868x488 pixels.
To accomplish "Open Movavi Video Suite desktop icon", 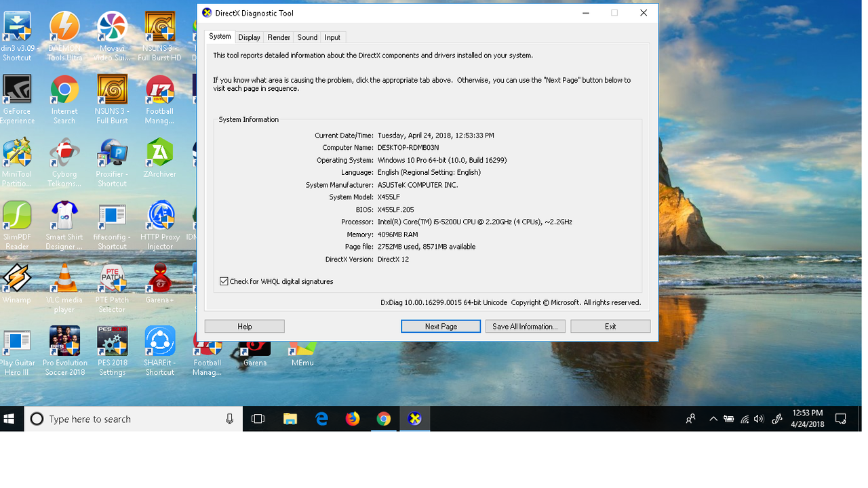I will click(112, 37).
